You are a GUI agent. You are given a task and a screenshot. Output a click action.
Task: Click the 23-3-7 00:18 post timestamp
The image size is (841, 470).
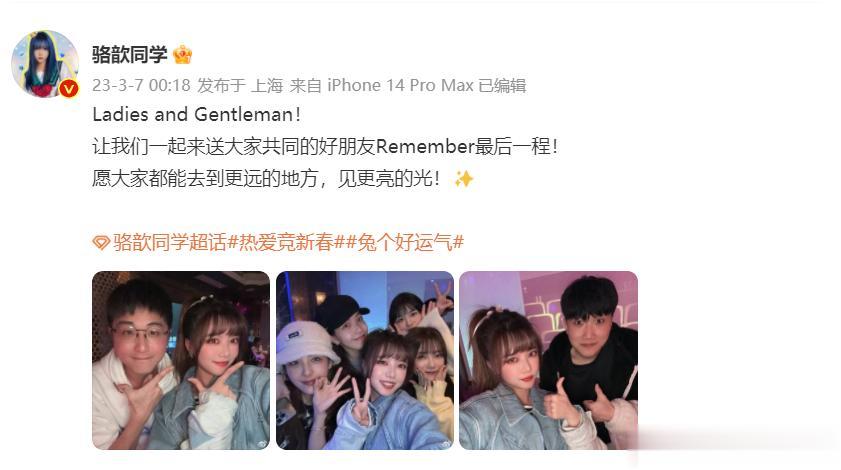coord(141,85)
